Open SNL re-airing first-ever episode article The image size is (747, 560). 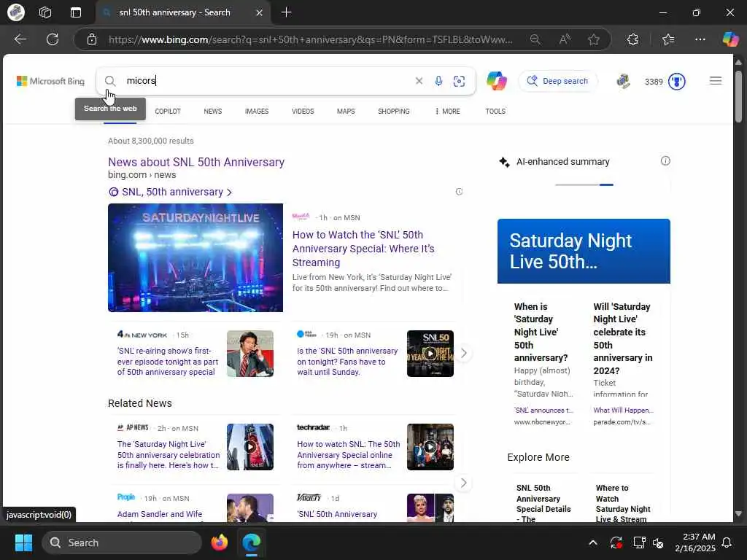(168, 361)
